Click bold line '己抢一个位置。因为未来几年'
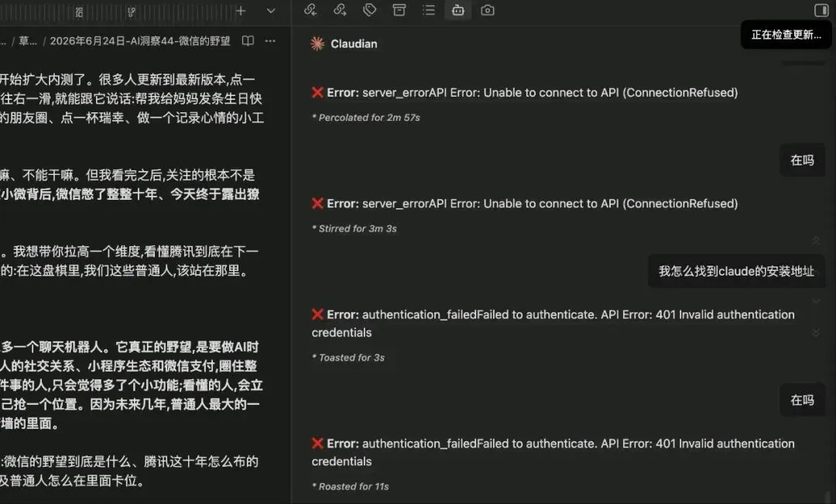Viewport: 836px width, 504px height. pos(130,405)
